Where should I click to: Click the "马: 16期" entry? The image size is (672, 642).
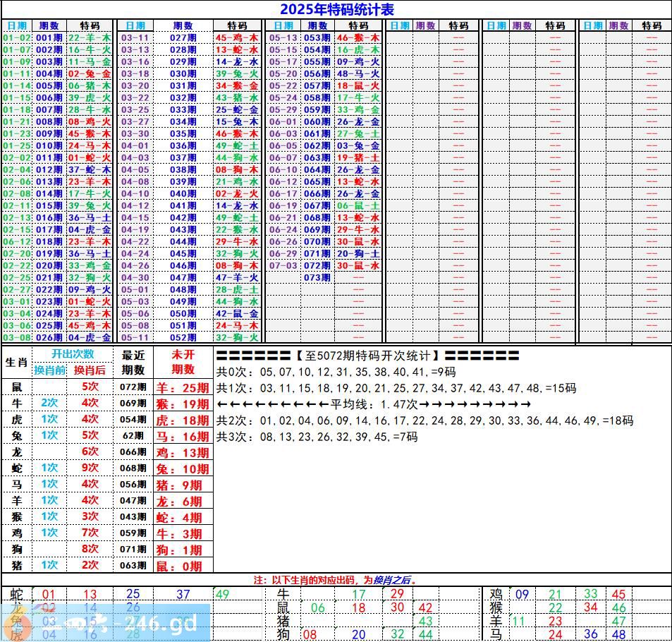(x=183, y=437)
